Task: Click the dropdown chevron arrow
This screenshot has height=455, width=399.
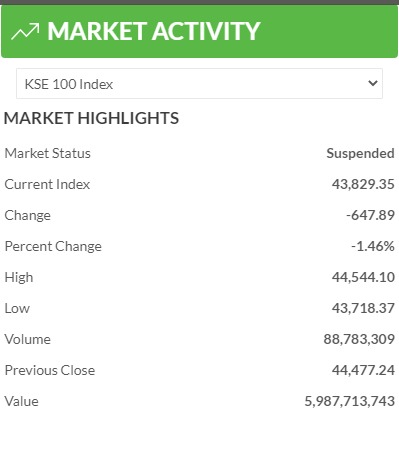Action: (x=373, y=83)
